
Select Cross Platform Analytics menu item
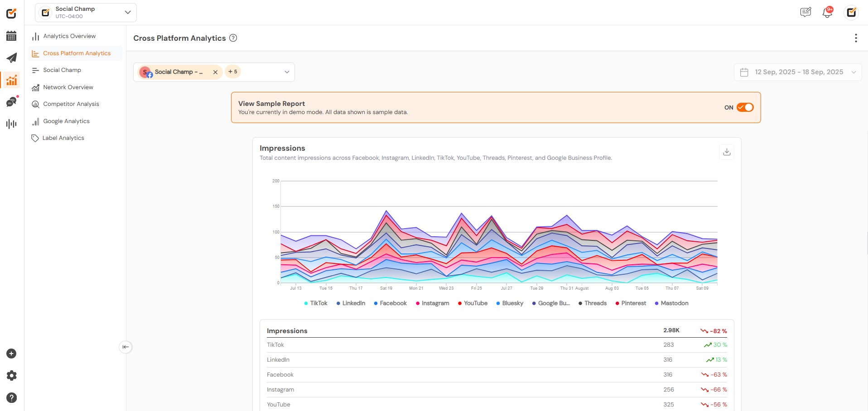[x=75, y=53]
